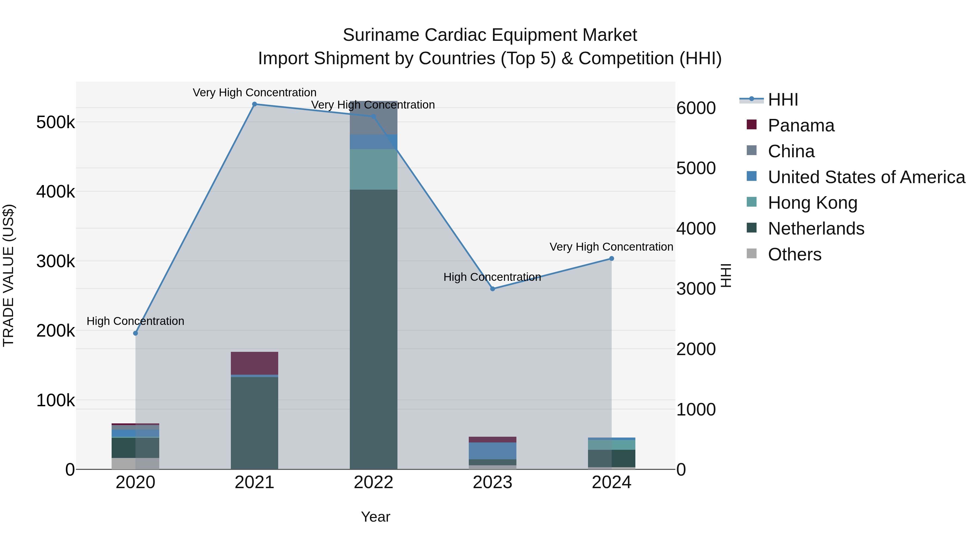This screenshot has height=551, width=980.
Task: Click the TRADE VALUE (US$) axis title
Action: 9,276
